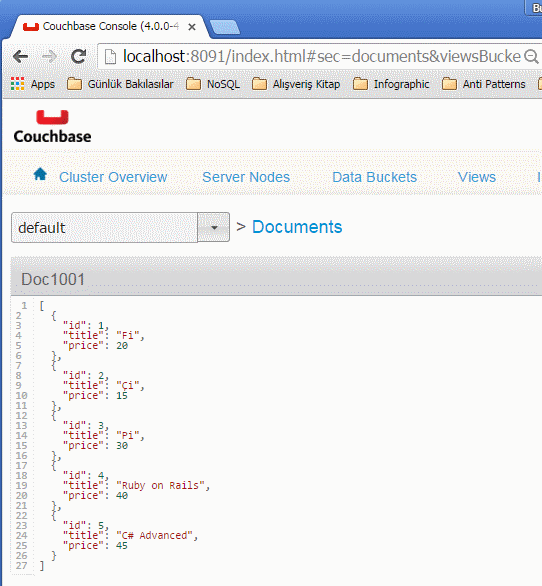This screenshot has width=542, height=586.
Task: Click the closing bracket on line 27
Action: pos(42,566)
